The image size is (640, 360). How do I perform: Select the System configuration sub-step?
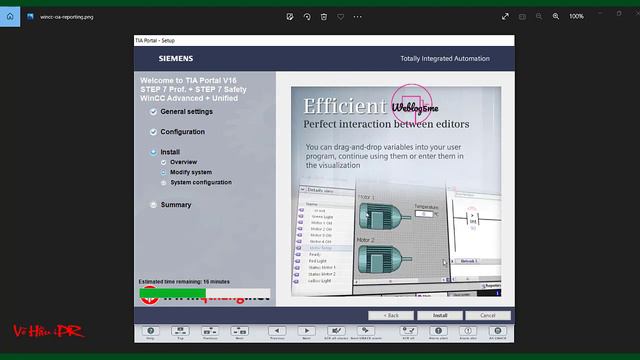coord(201,182)
